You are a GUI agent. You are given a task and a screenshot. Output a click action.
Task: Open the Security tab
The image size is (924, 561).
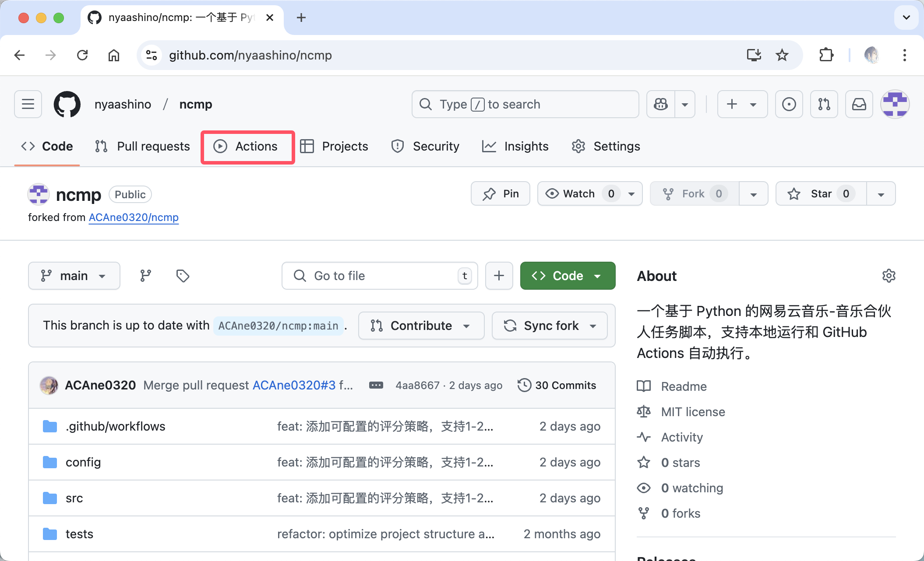[x=425, y=146]
